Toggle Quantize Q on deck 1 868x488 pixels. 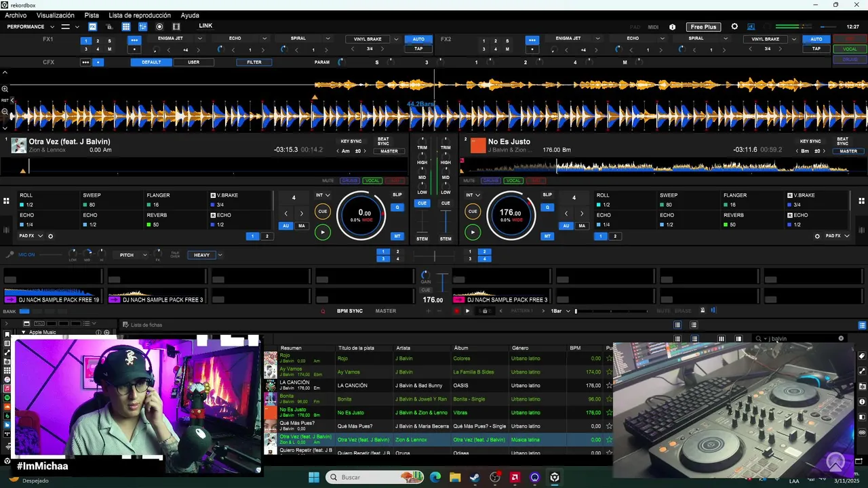point(397,207)
